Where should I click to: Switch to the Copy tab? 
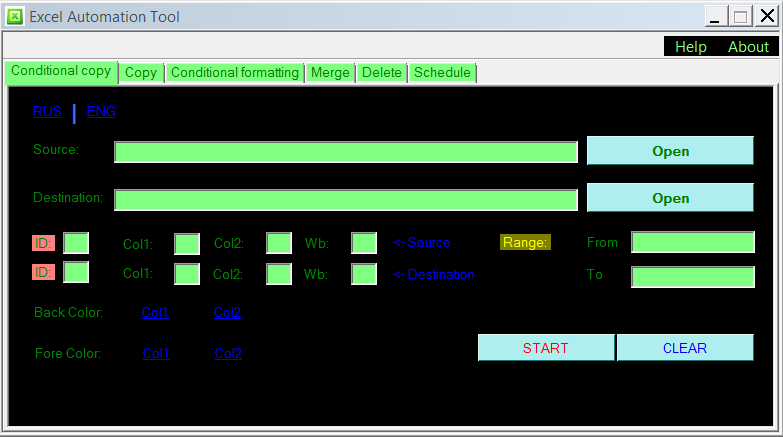coord(141,73)
